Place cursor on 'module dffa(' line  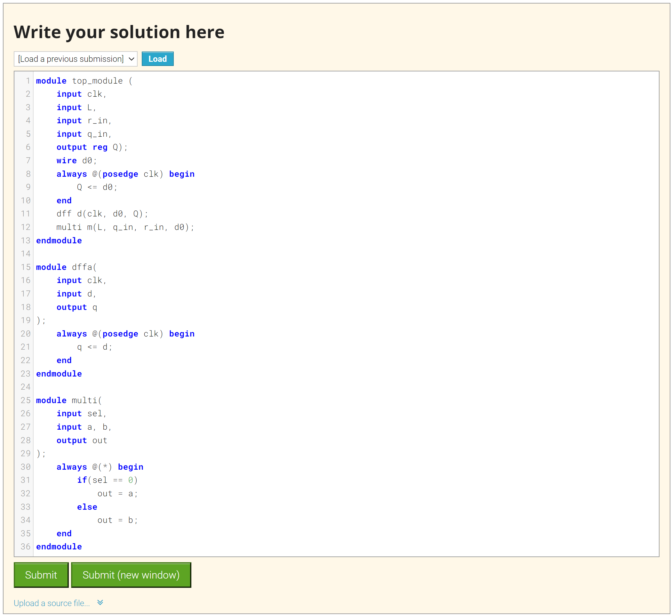click(x=66, y=267)
